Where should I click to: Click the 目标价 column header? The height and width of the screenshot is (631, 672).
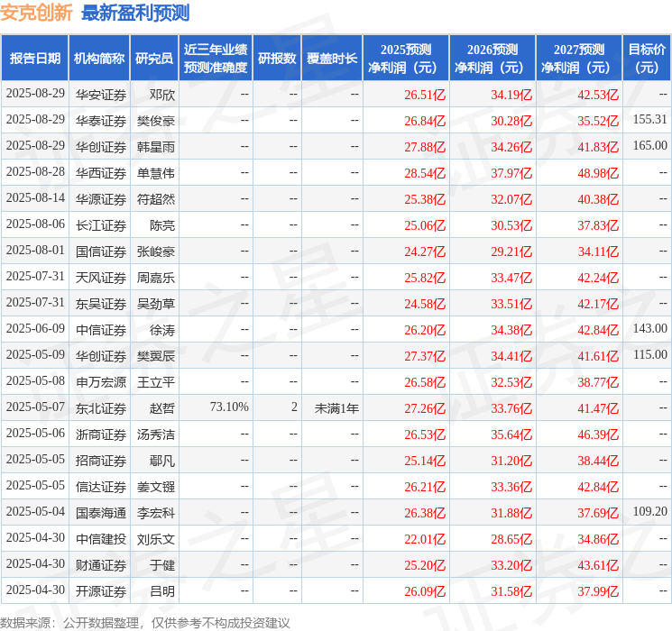(x=647, y=59)
